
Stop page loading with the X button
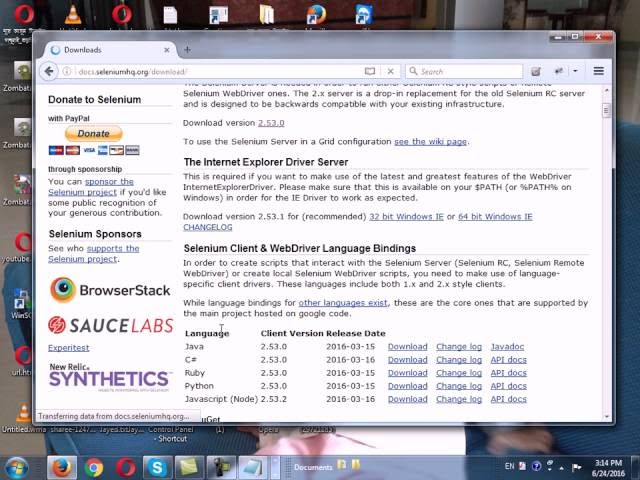pyautogui.click(x=391, y=71)
